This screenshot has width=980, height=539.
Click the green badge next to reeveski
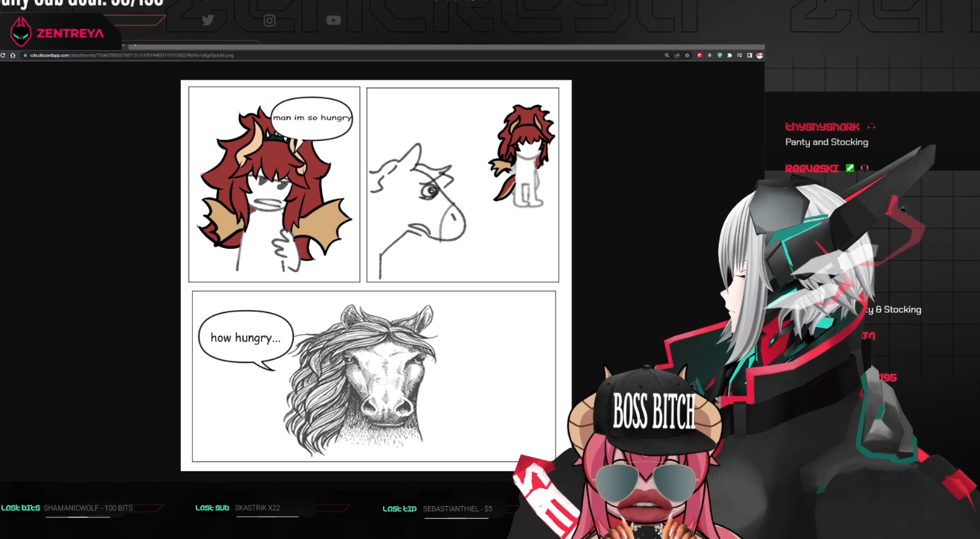(850, 168)
